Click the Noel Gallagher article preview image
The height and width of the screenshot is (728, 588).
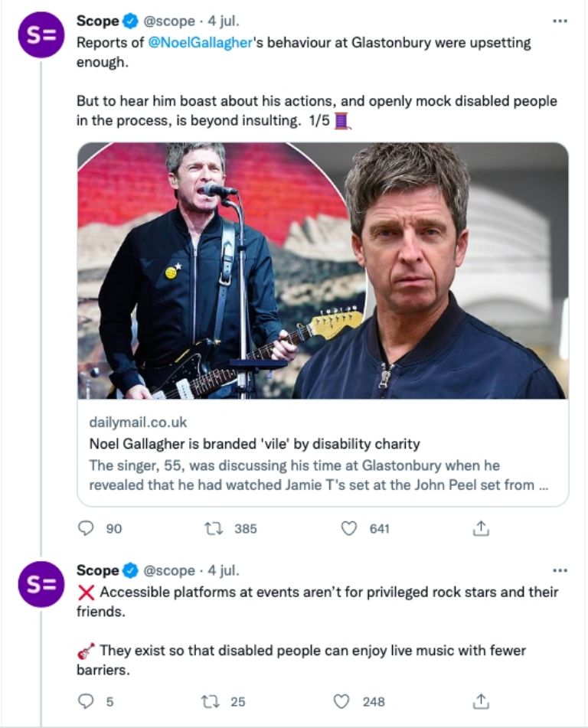pos(322,270)
